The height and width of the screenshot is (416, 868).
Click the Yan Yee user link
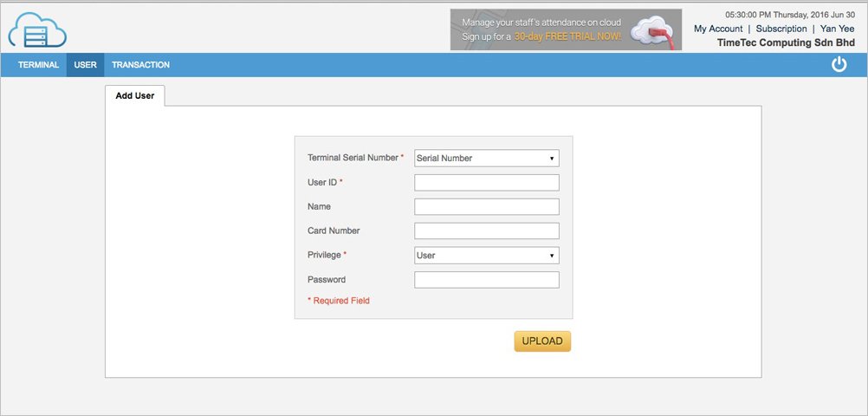(837, 29)
